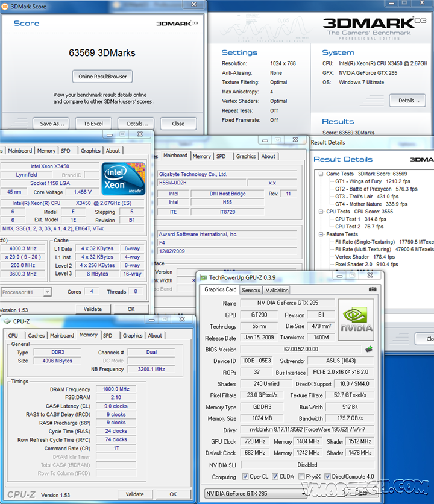Click the Intel Xeon inside logo in CPU-Z
Image resolution: width=434 pixels, height=504 pixels.
124,178
